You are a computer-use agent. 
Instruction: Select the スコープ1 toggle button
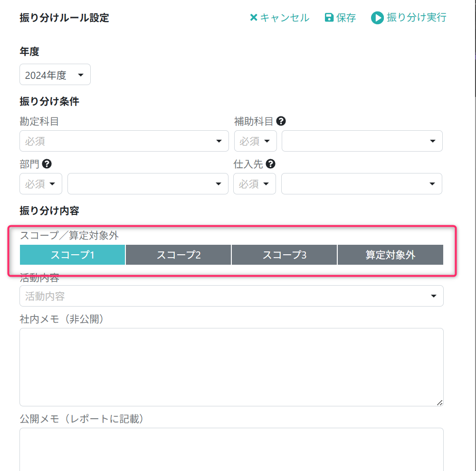[x=72, y=255]
